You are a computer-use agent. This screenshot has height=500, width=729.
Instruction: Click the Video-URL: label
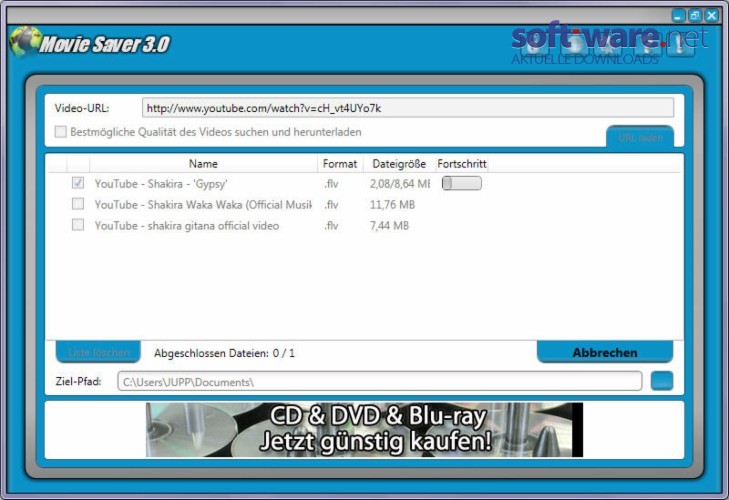coord(82,108)
